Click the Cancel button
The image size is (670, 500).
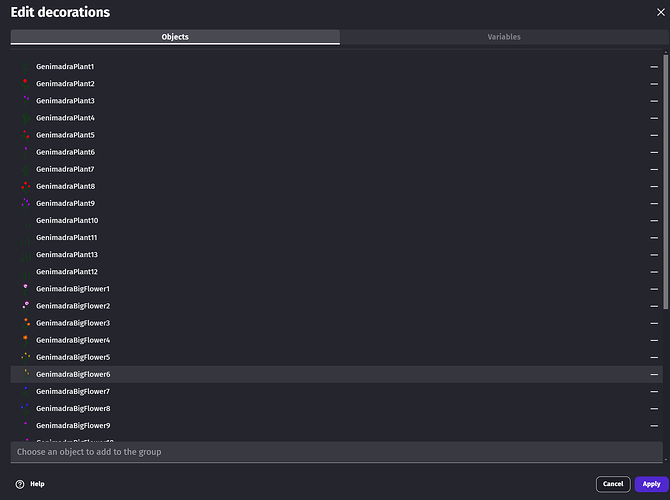(613, 484)
